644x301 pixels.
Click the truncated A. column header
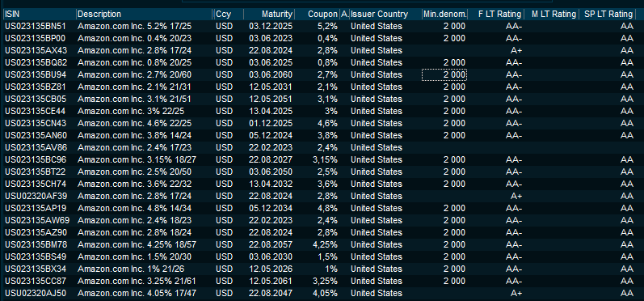pos(344,15)
